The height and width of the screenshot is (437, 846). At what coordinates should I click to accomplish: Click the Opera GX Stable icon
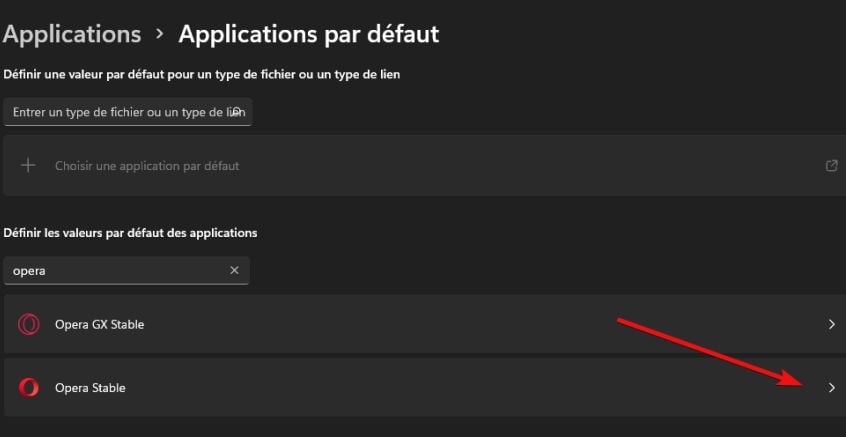28,324
